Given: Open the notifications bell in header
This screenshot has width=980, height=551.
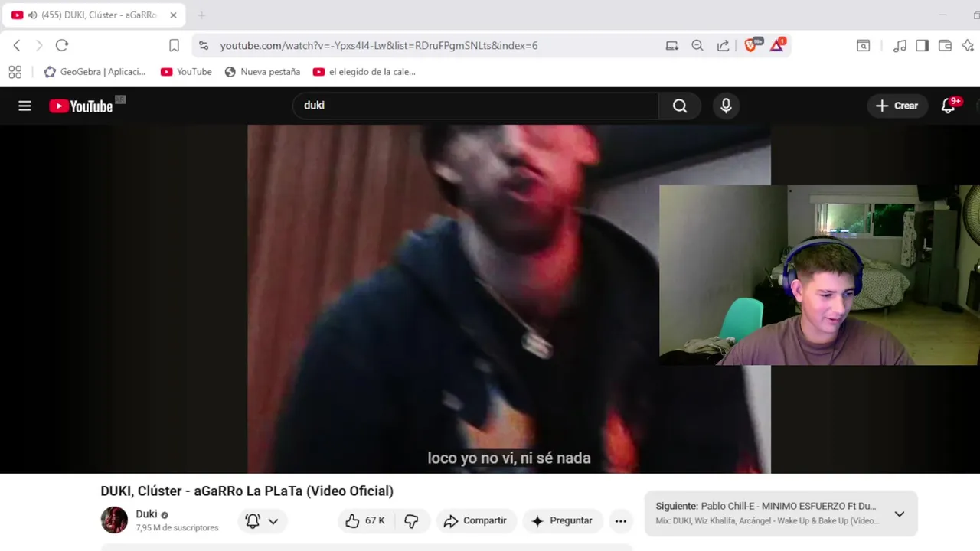Looking at the screenshot, I should (949, 106).
